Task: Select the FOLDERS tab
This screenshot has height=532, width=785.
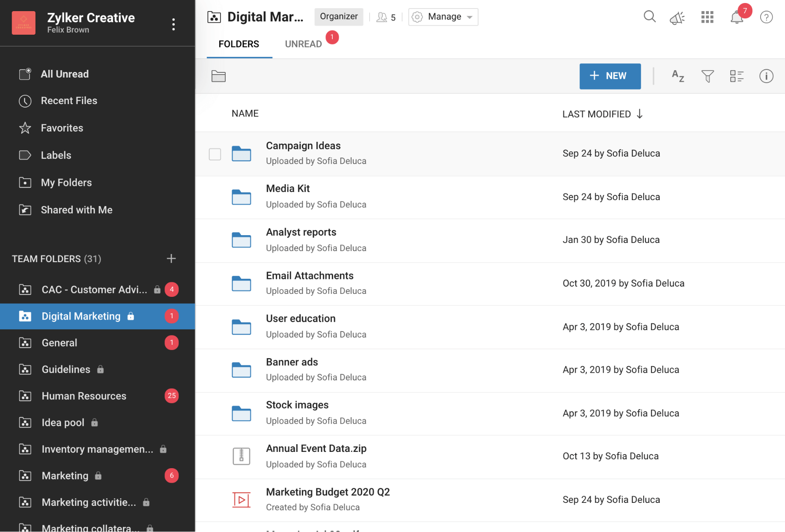Action: pos(239,44)
